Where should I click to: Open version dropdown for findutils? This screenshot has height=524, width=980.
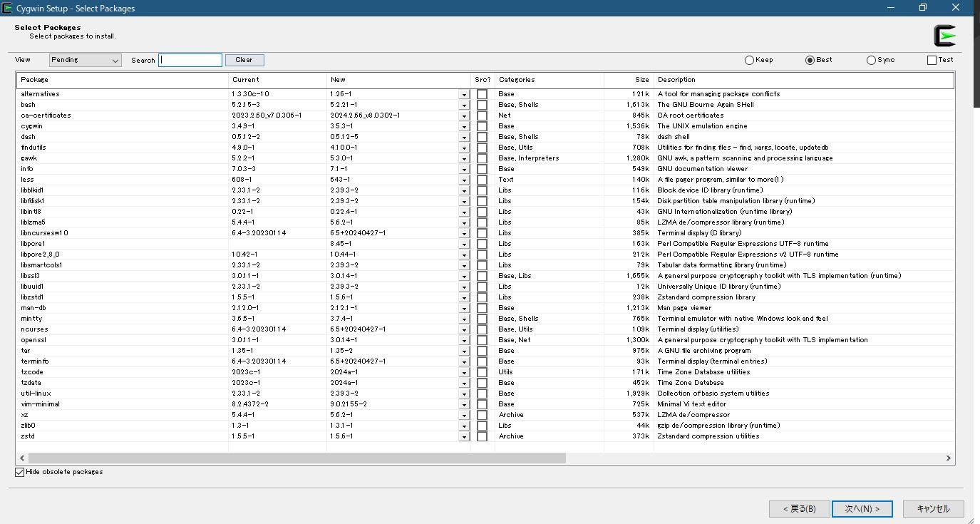point(464,148)
